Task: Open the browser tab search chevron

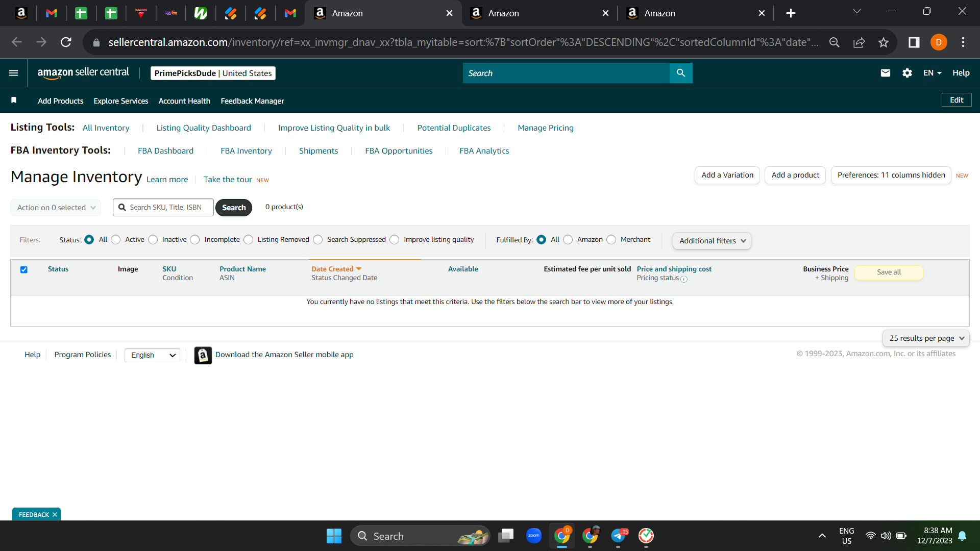Action: point(857,11)
